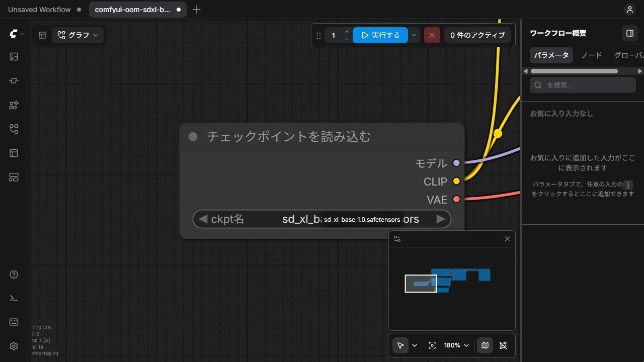
Task: Open the keyboard shortcuts icon
Action: coord(14,322)
